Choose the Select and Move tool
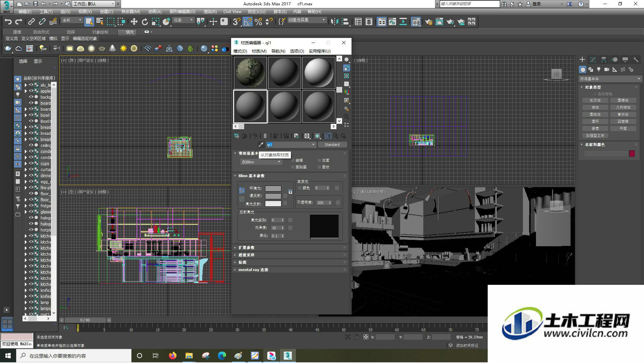This screenshot has width=644, height=363. tap(134, 22)
